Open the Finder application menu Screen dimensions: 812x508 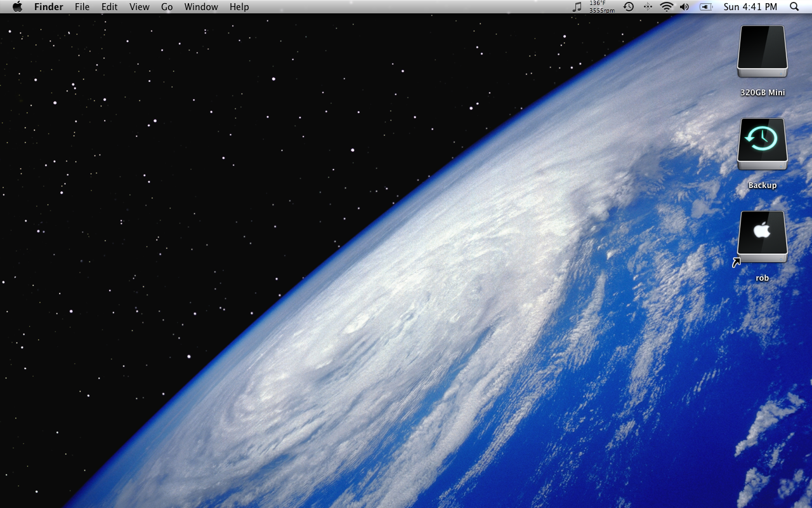click(x=49, y=7)
